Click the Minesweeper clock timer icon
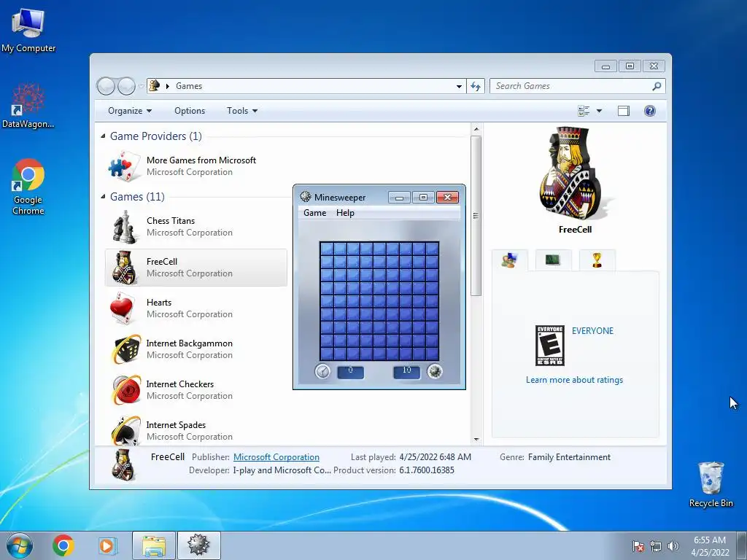Image resolution: width=747 pixels, height=560 pixels. (322, 371)
